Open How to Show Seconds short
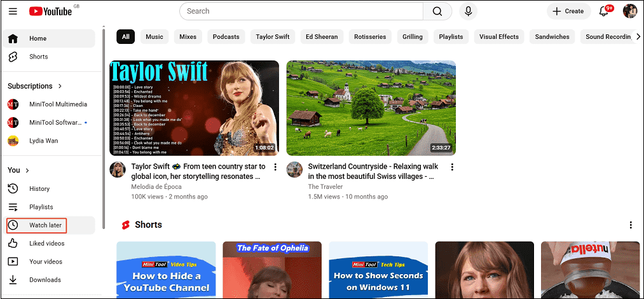This screenshot has height=299, width=644. (x=378, y=270)
